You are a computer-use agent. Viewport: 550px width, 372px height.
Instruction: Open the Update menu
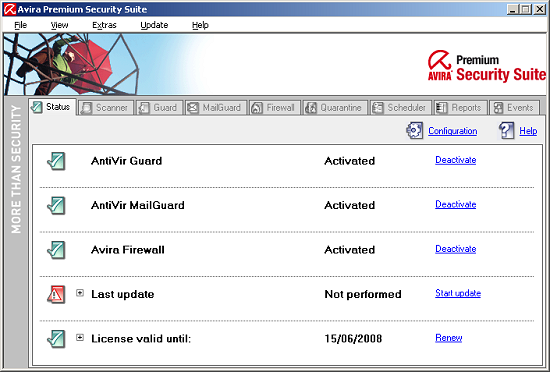click(x=154, y=25)
